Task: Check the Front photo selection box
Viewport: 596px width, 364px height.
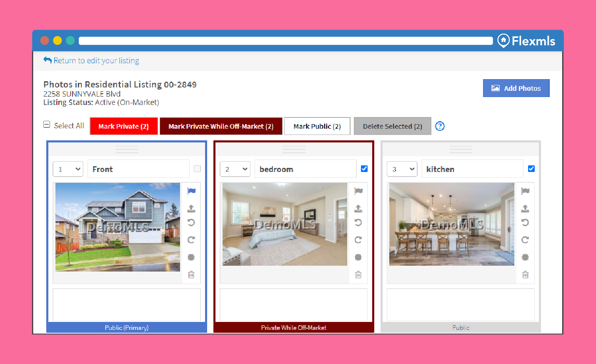Action: click(x=197, y=169)
